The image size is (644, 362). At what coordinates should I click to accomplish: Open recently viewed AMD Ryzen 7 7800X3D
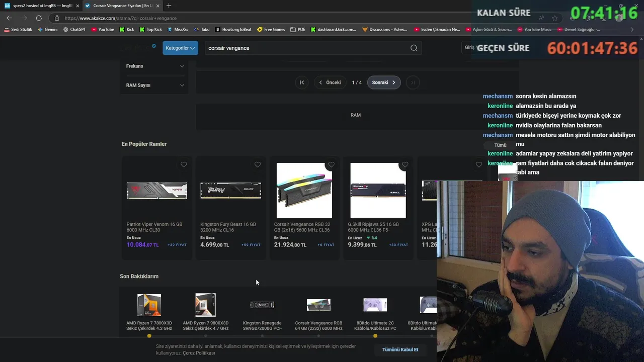pos(149,311)
